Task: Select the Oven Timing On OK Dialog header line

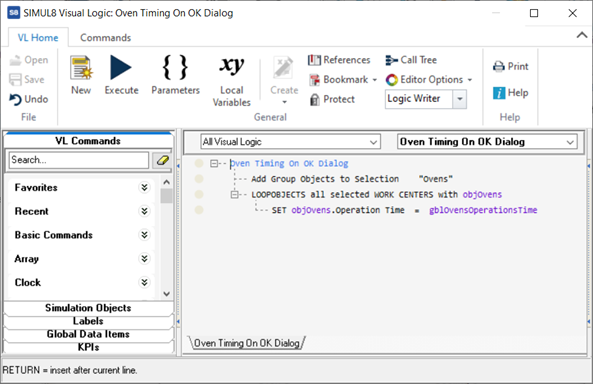Action: tap(289, 163)
